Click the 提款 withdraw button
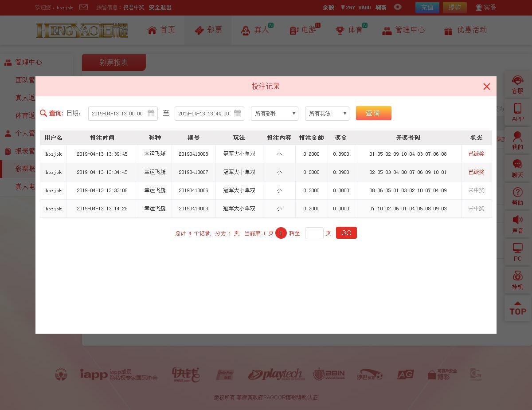532x410 pixels. (455, 8)
